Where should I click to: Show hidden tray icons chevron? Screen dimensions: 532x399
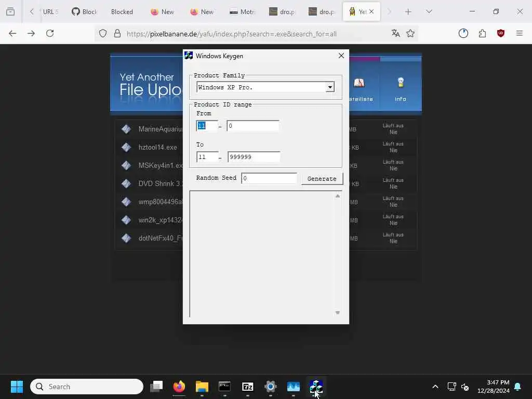[x=435, y=387]
